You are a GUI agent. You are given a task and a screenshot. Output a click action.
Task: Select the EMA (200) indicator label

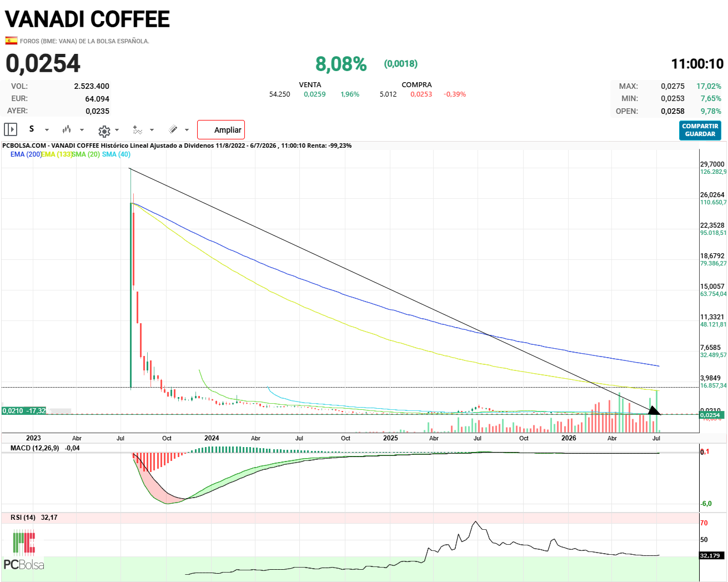pos(26,154)
